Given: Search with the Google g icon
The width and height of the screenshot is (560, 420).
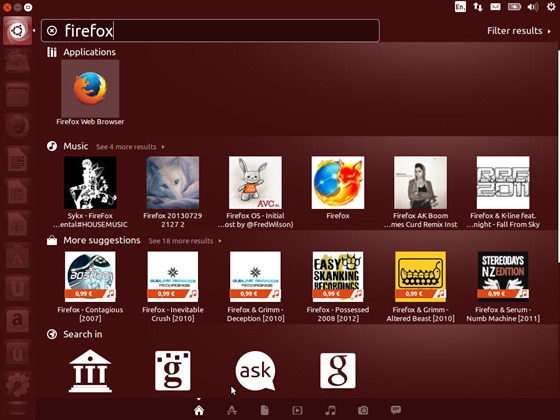Looking at the screenshot, I should point(338,371).
